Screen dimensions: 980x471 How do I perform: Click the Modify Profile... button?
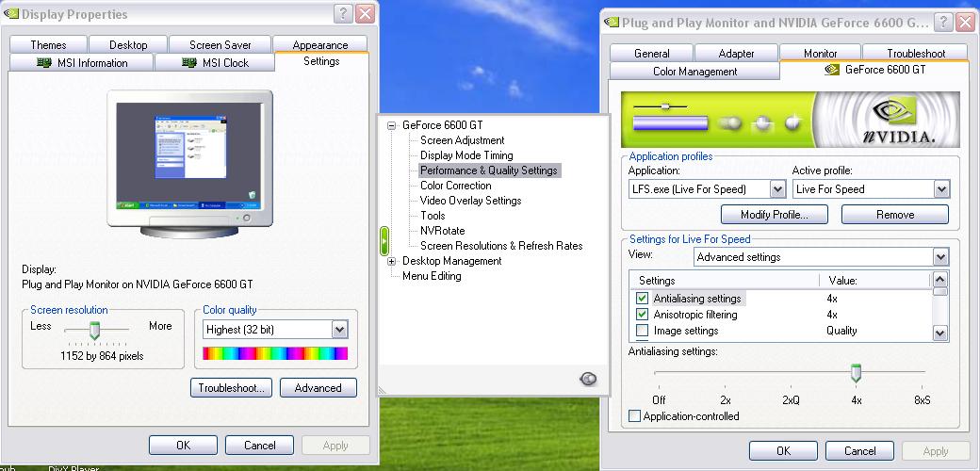point(775,214)
